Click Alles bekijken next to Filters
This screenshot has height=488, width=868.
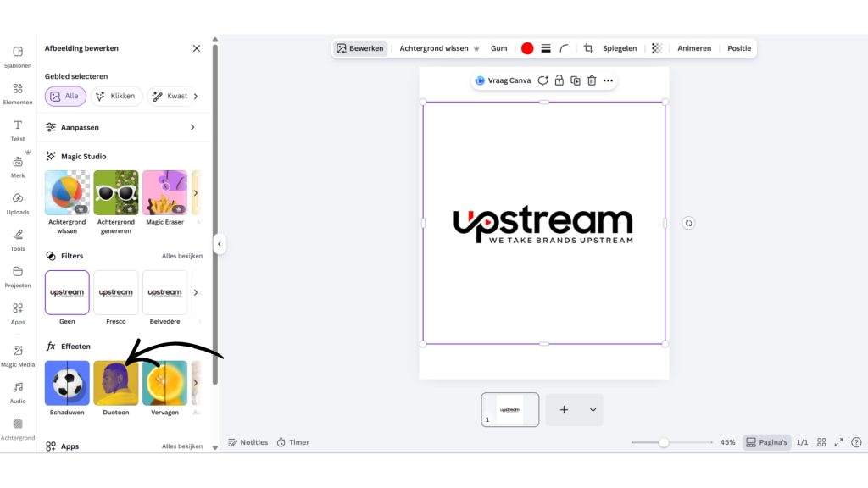pos(182,256)
